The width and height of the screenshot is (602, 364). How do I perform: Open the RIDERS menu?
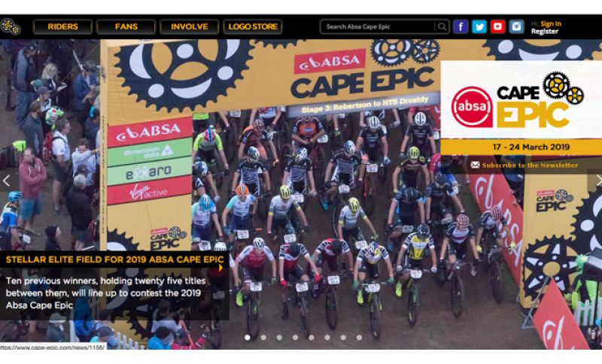click(x=62, y=26)
